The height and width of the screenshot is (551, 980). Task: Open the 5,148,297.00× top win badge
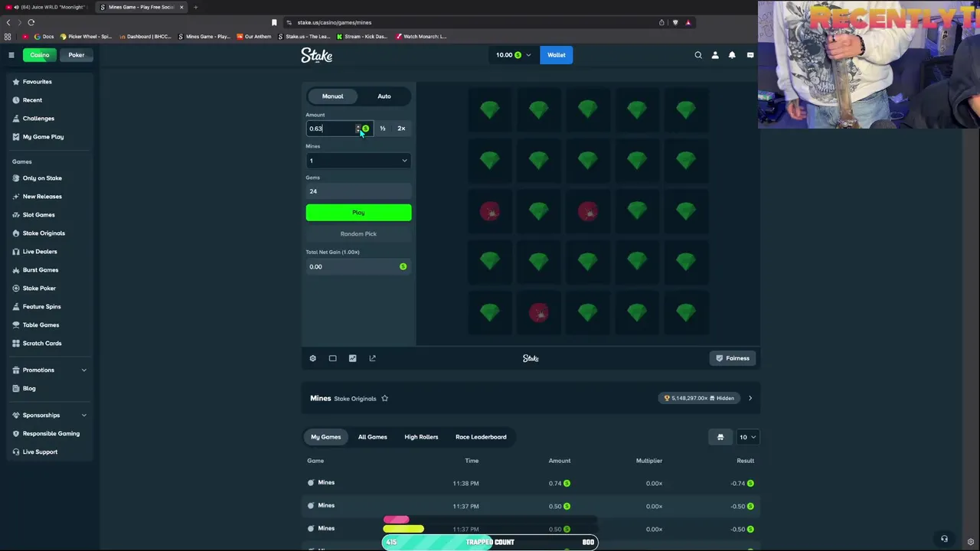700,398
